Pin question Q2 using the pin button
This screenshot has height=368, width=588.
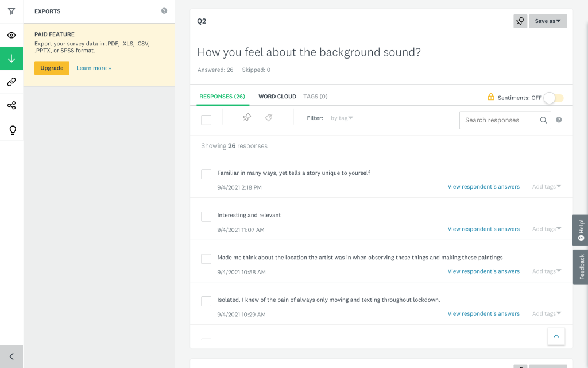coord(520,21)
